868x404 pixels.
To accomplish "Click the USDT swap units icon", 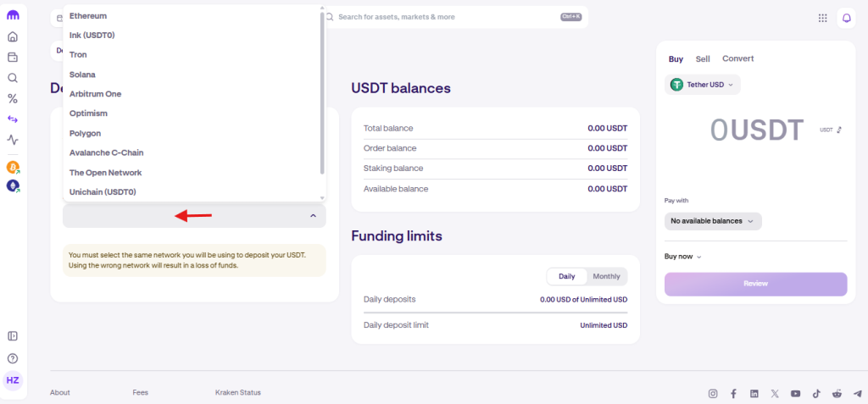I will pos(839,130).
